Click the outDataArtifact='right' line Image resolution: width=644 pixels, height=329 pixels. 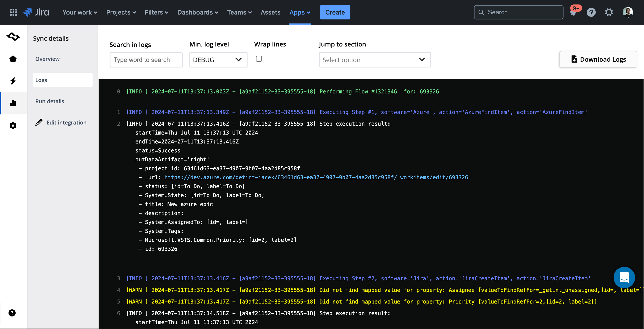coord(172,159)
